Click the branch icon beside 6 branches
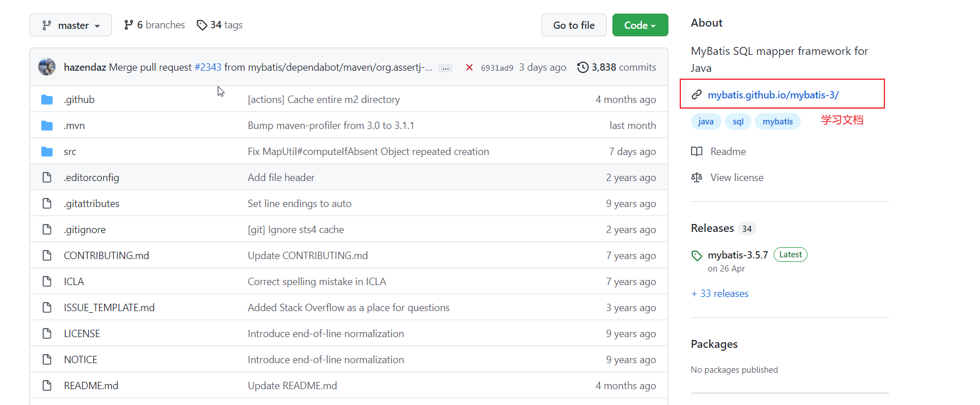The width and height of the screenshot is (980, 405). click(x=129, y=25)
